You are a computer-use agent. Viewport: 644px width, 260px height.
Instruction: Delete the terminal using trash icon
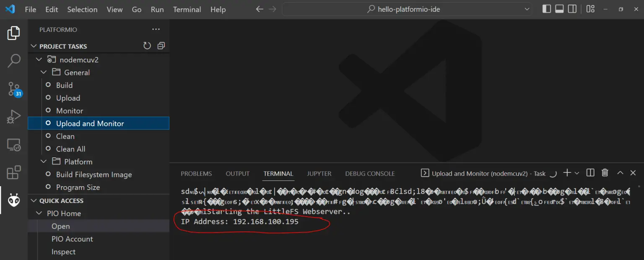tap(605, 173)
